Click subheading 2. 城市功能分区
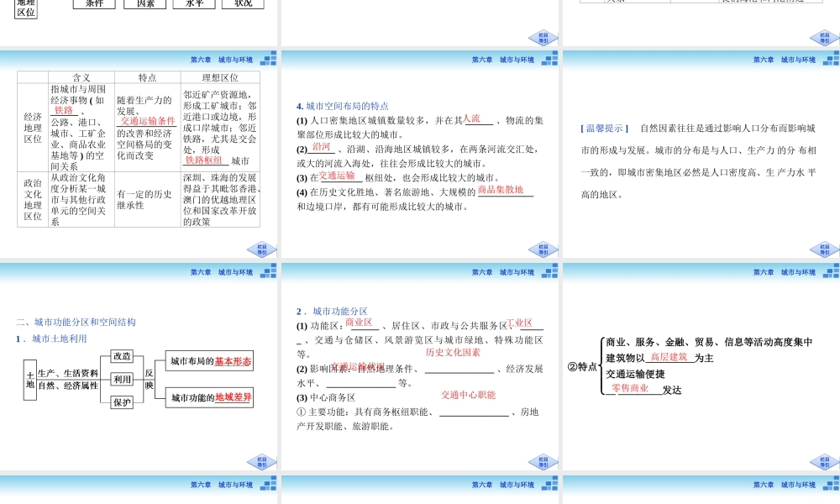 click(x=332, y=311)
